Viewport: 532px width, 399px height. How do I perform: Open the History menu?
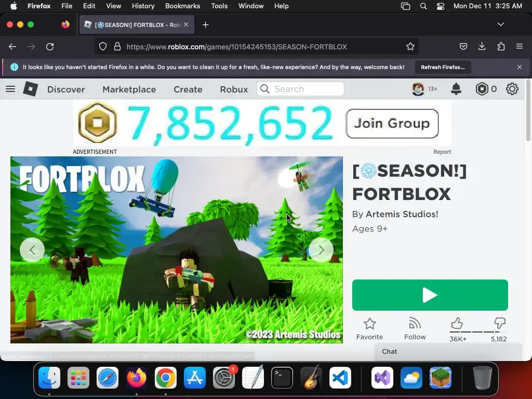[x=143, y=6]
